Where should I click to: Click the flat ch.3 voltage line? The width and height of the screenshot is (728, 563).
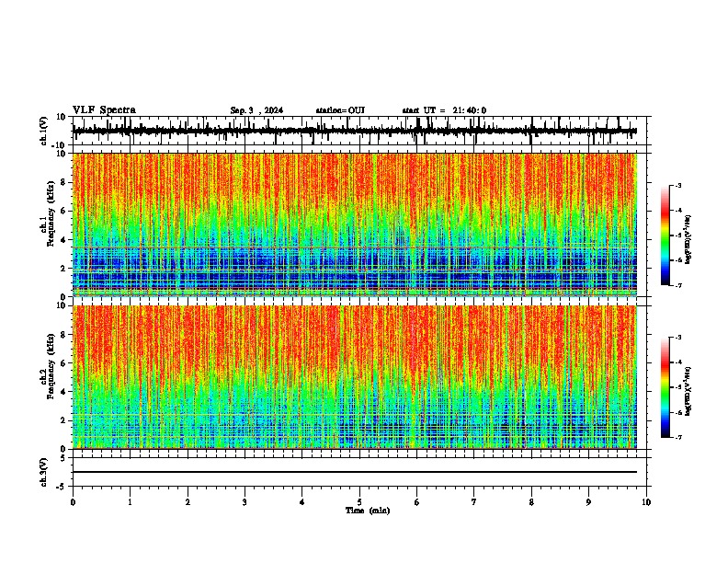point(354,472)
